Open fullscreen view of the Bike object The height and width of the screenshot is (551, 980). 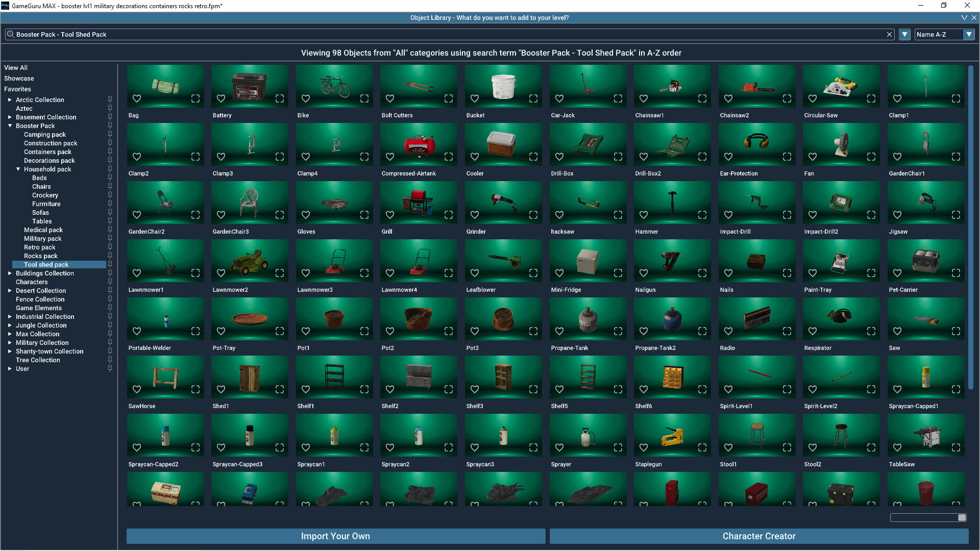(364, 98)
